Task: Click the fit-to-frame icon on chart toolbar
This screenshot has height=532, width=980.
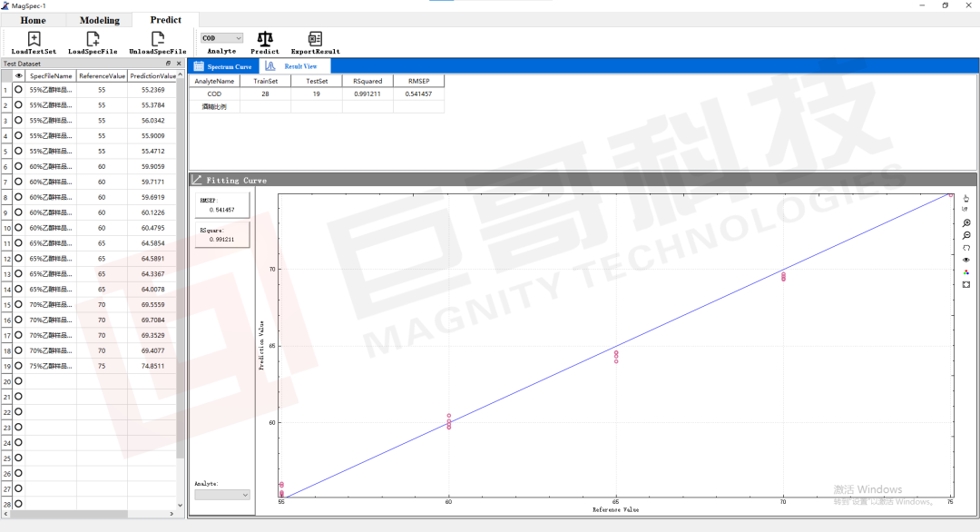Action: click(966, 285)
